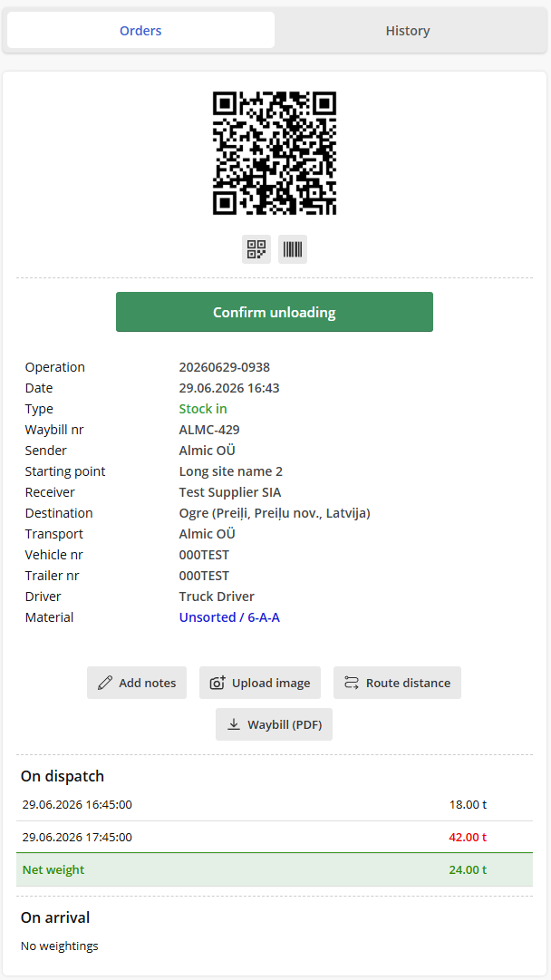Open the Unsorted / 6-A-A material link
This screenshot has height=980, width=551.
[x=229, y=617]
